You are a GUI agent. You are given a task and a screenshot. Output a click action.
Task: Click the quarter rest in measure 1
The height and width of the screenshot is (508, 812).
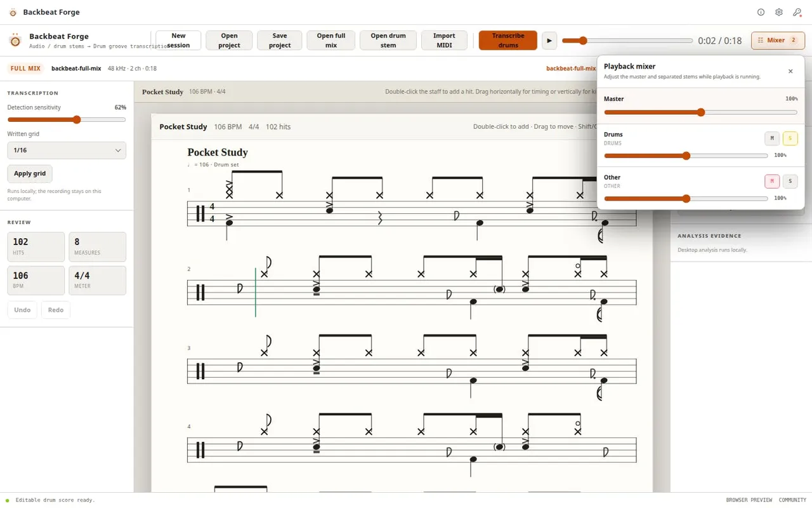tap(381, 218)
